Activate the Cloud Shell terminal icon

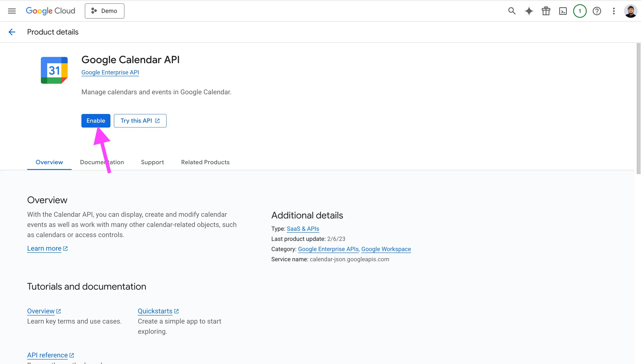(x=563, y=11)
